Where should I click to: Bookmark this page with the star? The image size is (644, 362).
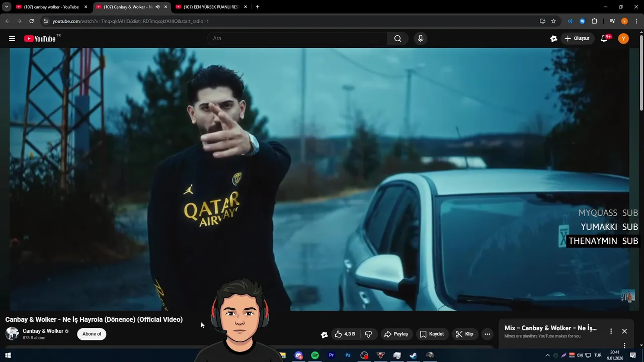click(553, 21)
